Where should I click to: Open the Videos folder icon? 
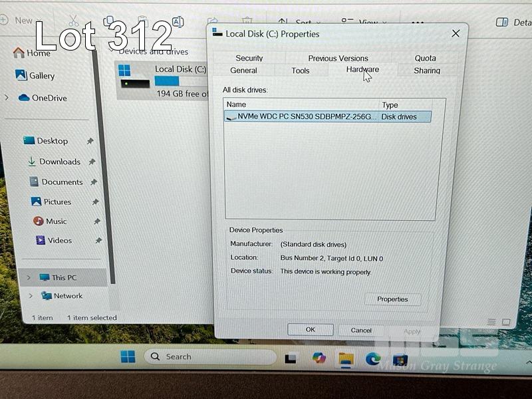[39, 240]
